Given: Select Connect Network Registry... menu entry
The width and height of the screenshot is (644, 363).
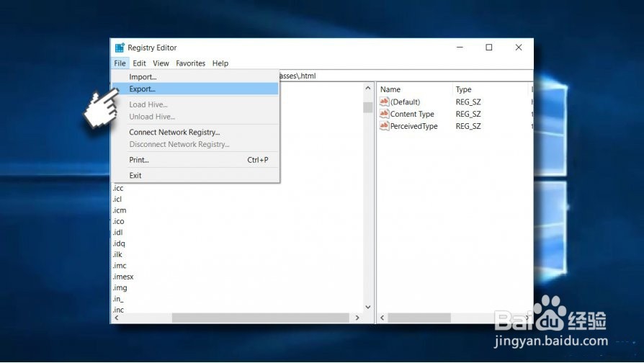Looking at the screenshot, I should 195,133.
